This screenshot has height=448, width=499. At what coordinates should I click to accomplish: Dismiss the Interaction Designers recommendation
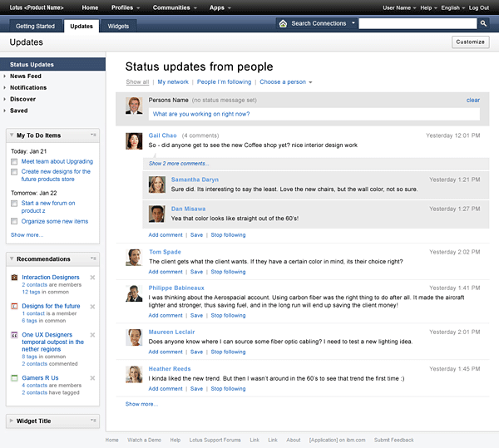(92, 278)
